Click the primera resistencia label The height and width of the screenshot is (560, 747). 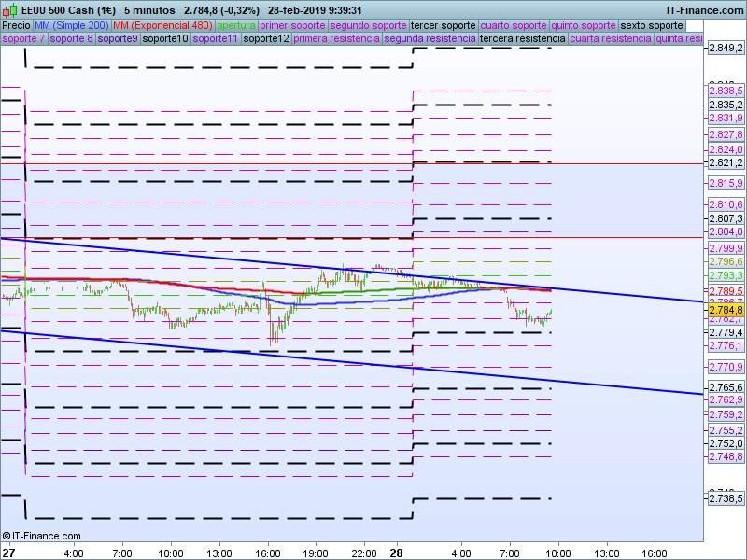click(x=336, y=39)
